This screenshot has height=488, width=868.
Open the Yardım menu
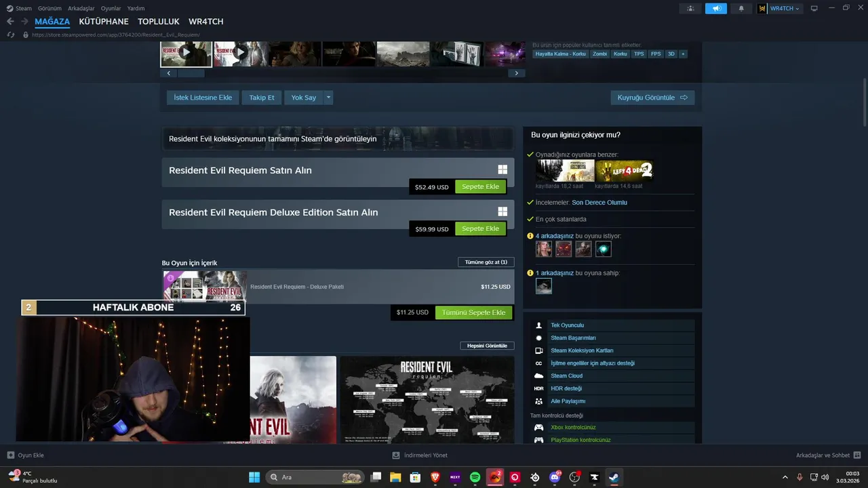(136, 8)
